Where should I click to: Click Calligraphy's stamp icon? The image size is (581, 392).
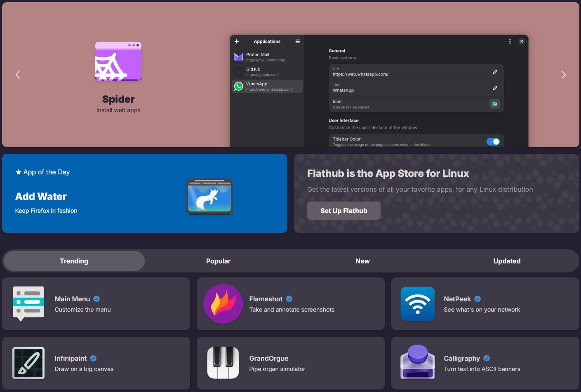[x=417, y=363]
